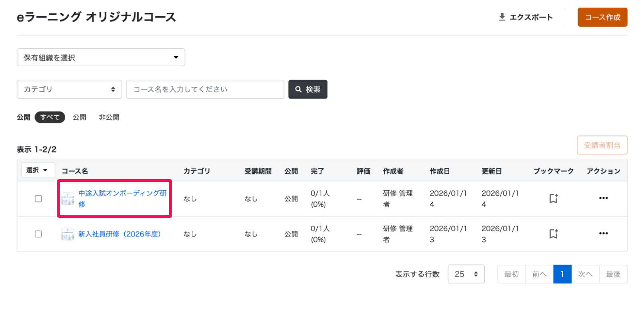Image resolution: width=644 pixels, height=324 pixels.
Task: Go to 最後 page
Action: [x=613, y=274]
